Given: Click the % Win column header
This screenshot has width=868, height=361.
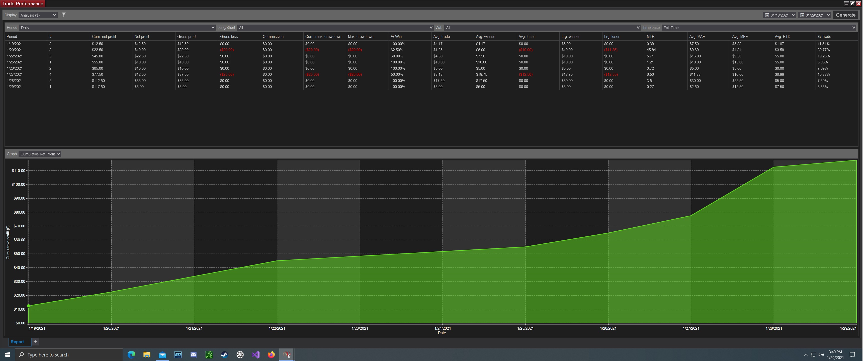Looking at the screenshot, I should coord(396,36).
